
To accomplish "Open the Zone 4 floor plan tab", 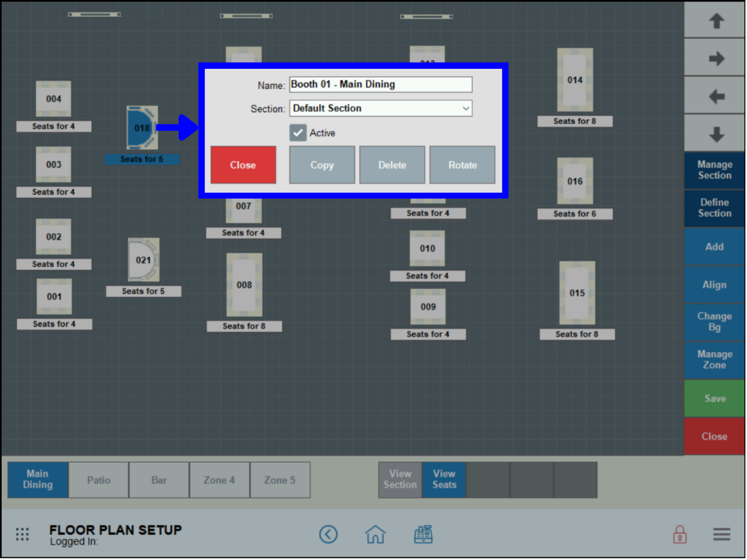I will click(219, 480).
